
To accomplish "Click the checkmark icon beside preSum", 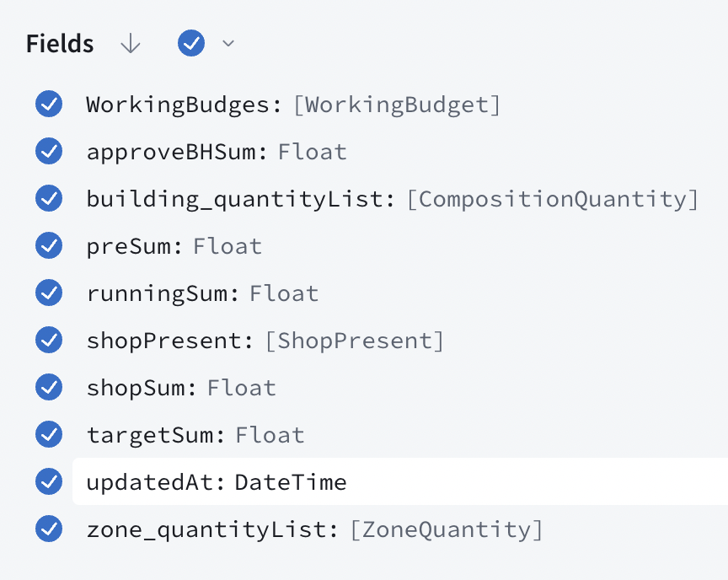I will tap(49, 246).
